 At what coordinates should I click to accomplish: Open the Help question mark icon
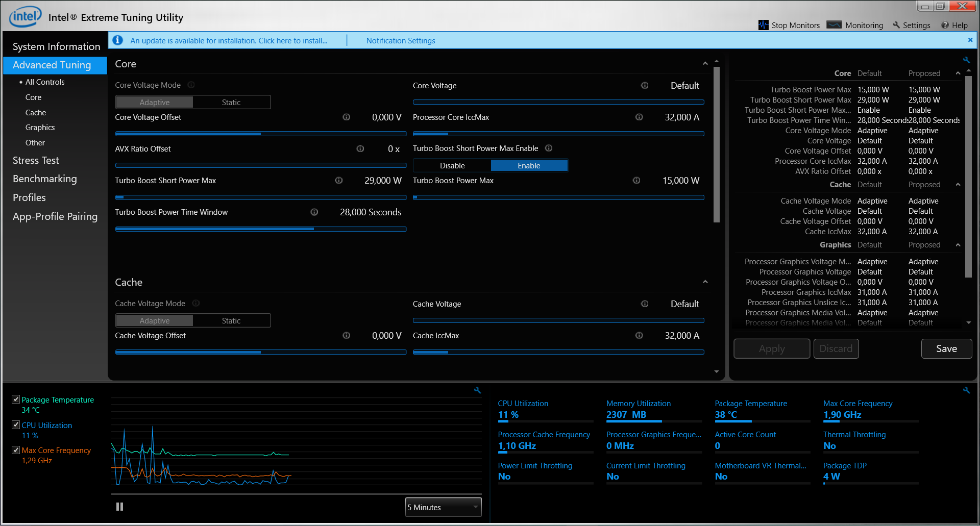pos(945,25)
